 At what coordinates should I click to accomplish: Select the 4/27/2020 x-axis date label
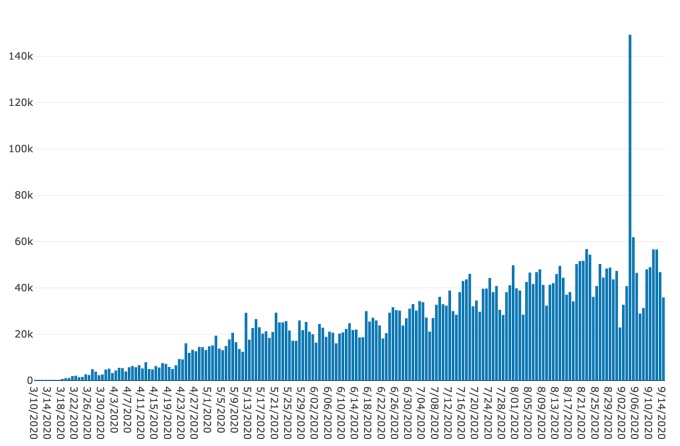(x=194, y=413)
